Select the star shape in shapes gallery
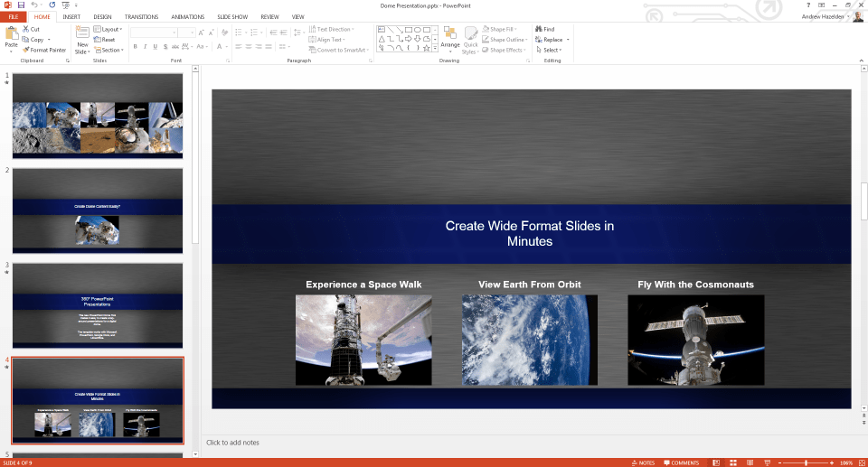The width and height of the screenshot is (868, 467). (x=426, y=48)
